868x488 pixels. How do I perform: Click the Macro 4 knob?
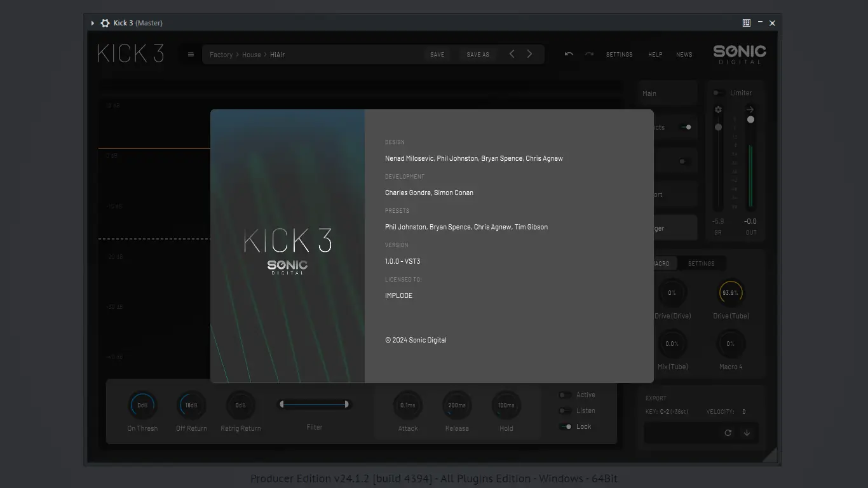click(x=730, y=344)
